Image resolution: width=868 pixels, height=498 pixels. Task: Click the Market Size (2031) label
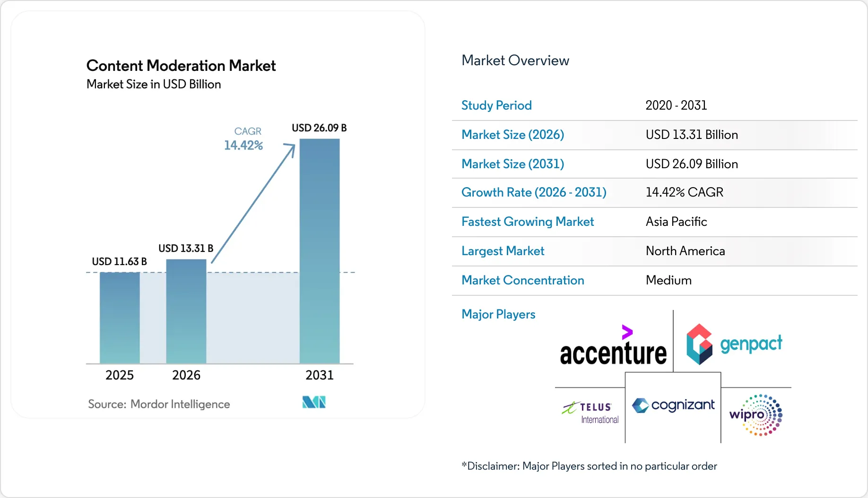pyautogui.click(x=513, y=164)
